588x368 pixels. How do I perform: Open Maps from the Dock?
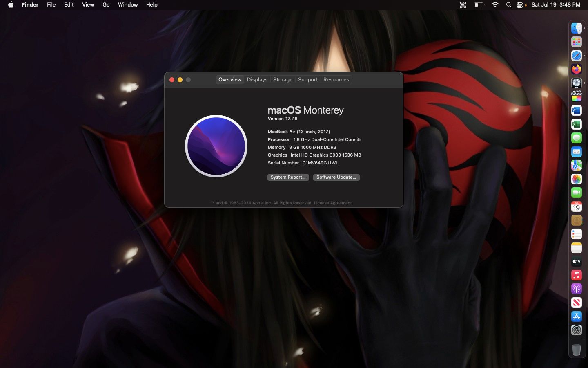pyautogui.click(x=576, y=165)
